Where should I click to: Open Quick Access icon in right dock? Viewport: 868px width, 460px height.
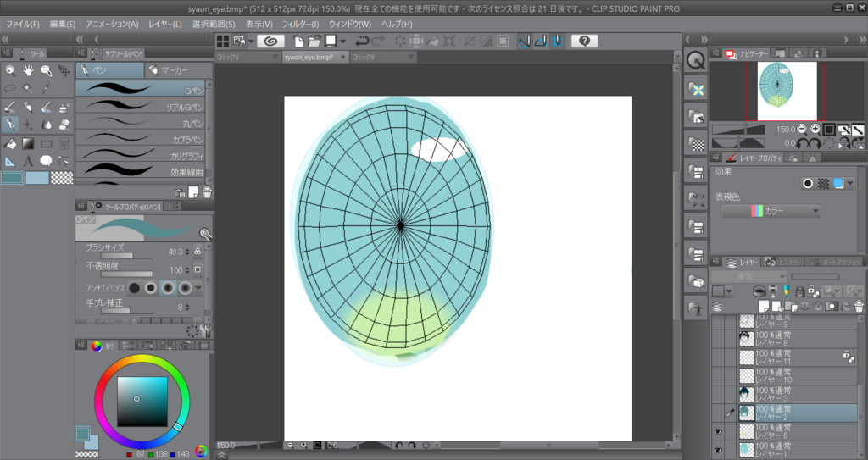(696, 60)
